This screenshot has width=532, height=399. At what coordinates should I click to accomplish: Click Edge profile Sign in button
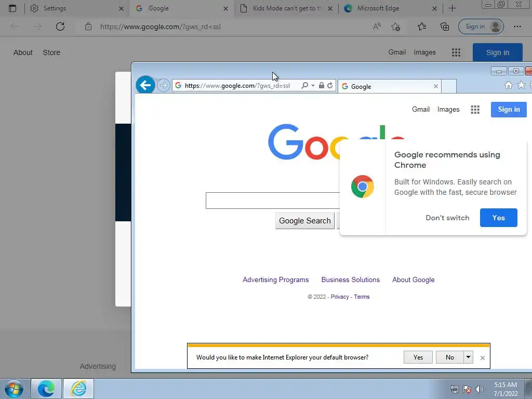click(481, 26)
